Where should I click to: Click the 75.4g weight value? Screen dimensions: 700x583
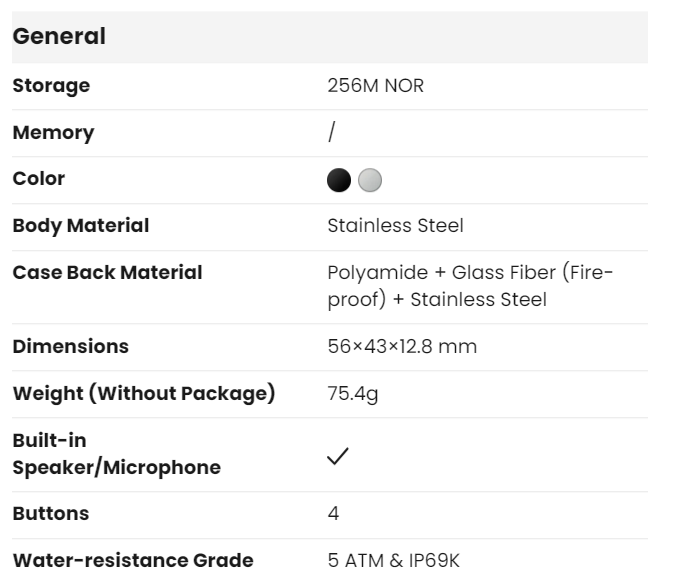[352, 393]
